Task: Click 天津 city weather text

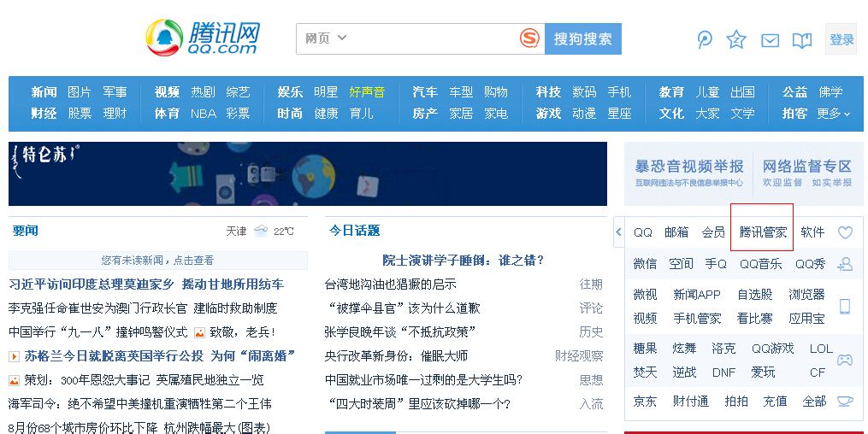Action: pyautogui.click(x=236, y=232)
